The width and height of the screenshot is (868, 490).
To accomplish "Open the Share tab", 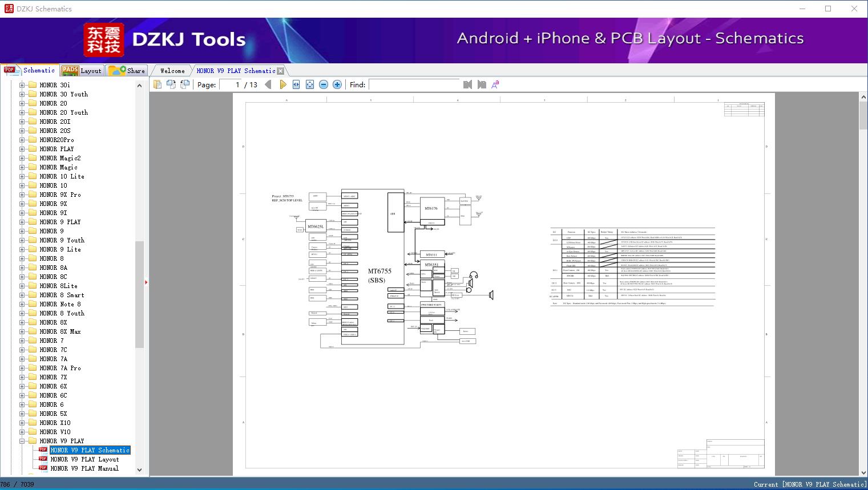I will [x=127, y=71].
